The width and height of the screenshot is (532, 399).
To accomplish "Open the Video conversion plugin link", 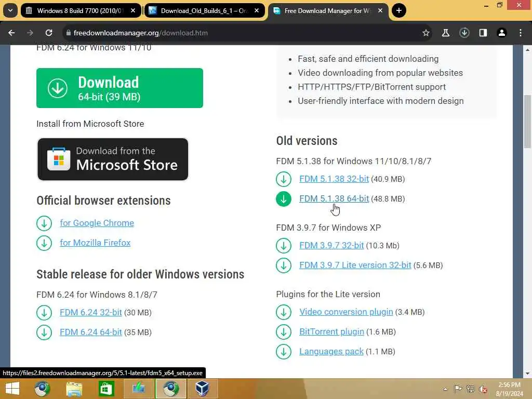I will coord(346,312).
